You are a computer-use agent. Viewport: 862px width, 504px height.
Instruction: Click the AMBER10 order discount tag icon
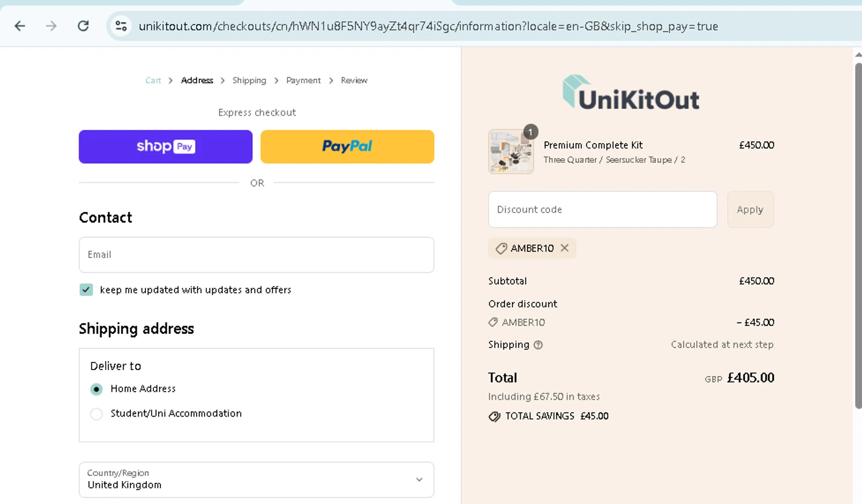[493, 322]
